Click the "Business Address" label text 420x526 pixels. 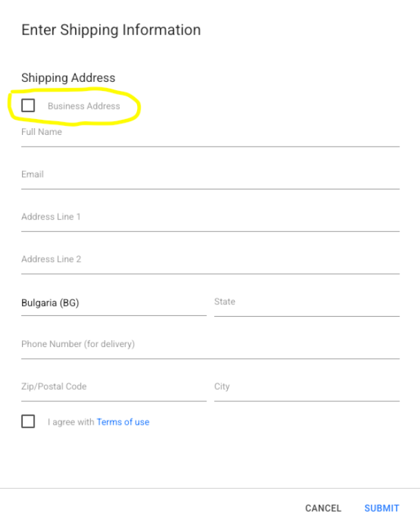tap(83, 106)
